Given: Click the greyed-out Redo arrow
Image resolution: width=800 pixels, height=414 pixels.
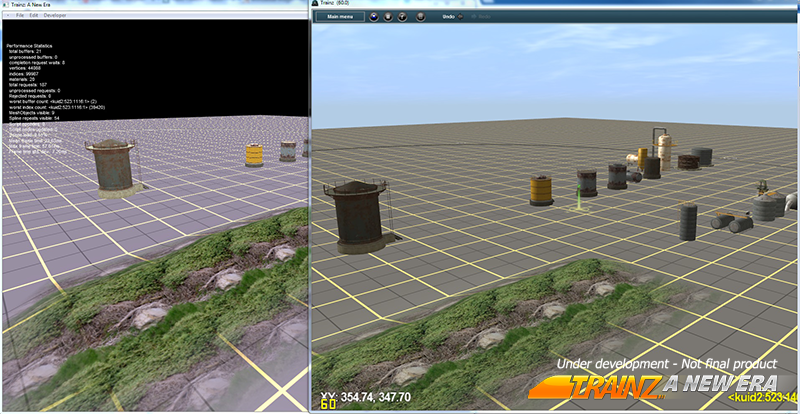Looking at the screenshot, I should (473, 17).
